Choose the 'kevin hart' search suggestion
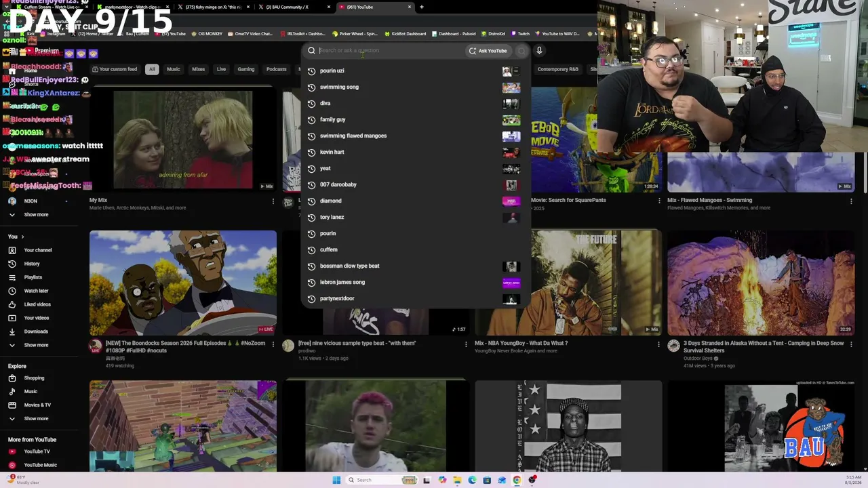Viewport: 868px width, 488px height. click(332, 152)
